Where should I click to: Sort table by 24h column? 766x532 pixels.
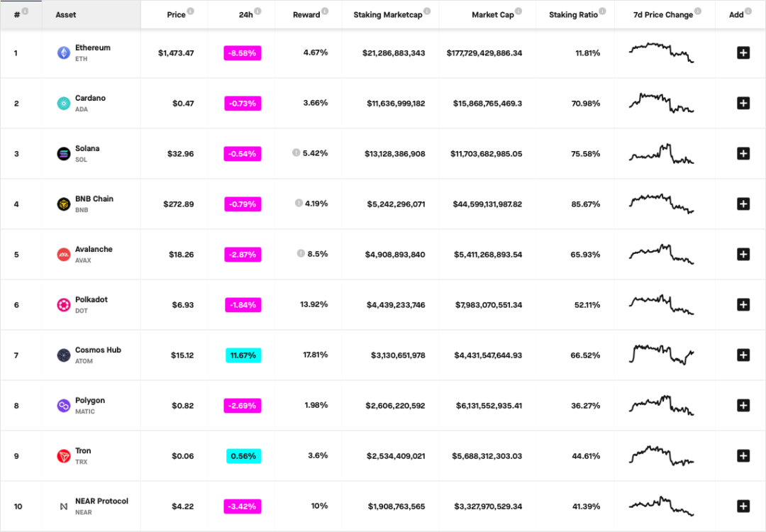[x=245, y=15]
